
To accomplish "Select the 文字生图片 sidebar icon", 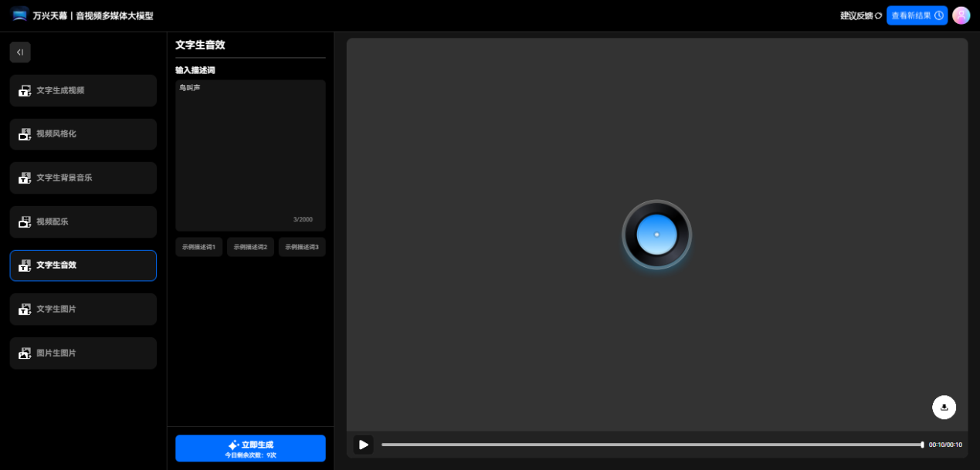I will tap(25, 309).
